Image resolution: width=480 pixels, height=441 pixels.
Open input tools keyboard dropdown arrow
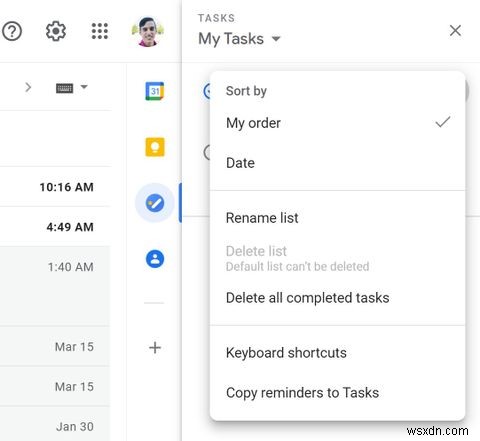pos(84,87)
